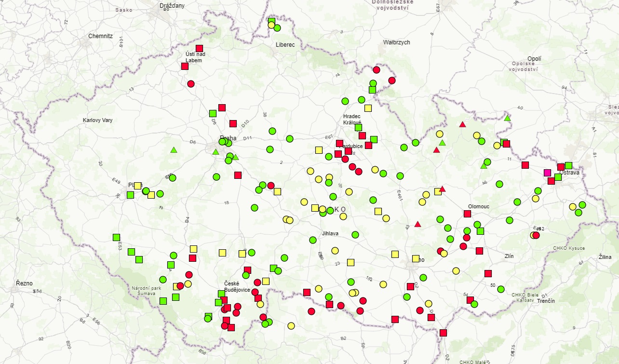
Task: Click the Liberec city label
Action: point(285,44)
